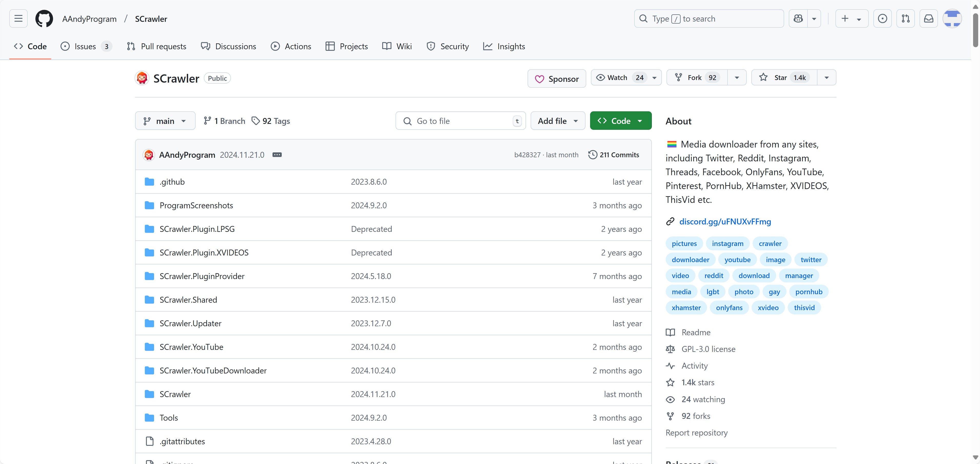The width and height of the screenshot is (980, 464).
Task: Click the page vertical scrollbar thumb
Action: (975, 31)
